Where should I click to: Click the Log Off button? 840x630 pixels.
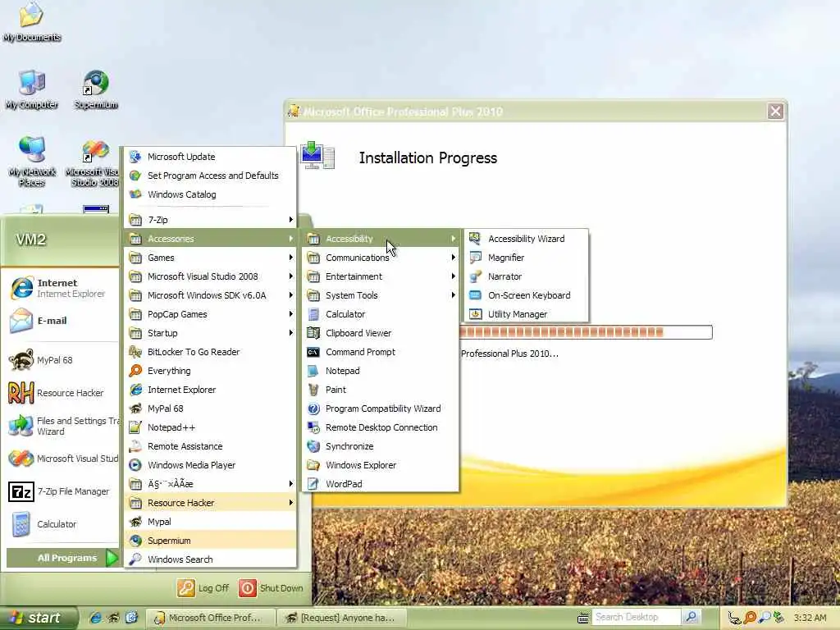click(x=203, y=588)
